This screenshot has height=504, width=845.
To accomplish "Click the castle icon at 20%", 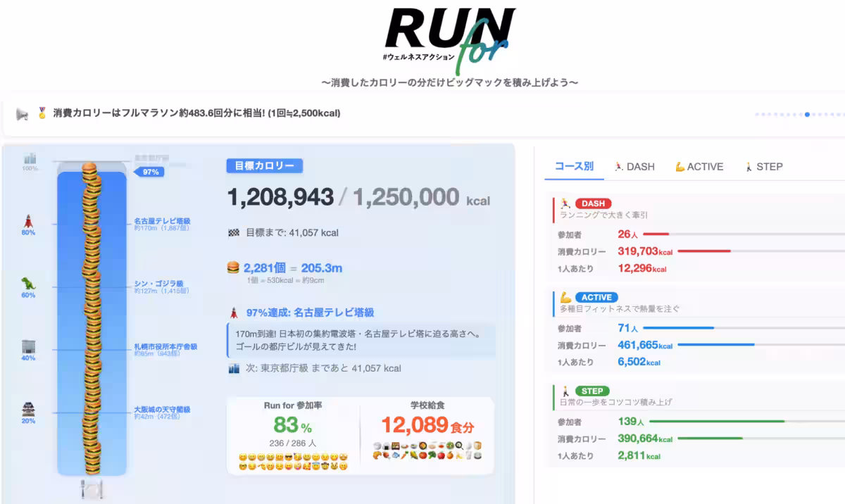I will point(29,410).
